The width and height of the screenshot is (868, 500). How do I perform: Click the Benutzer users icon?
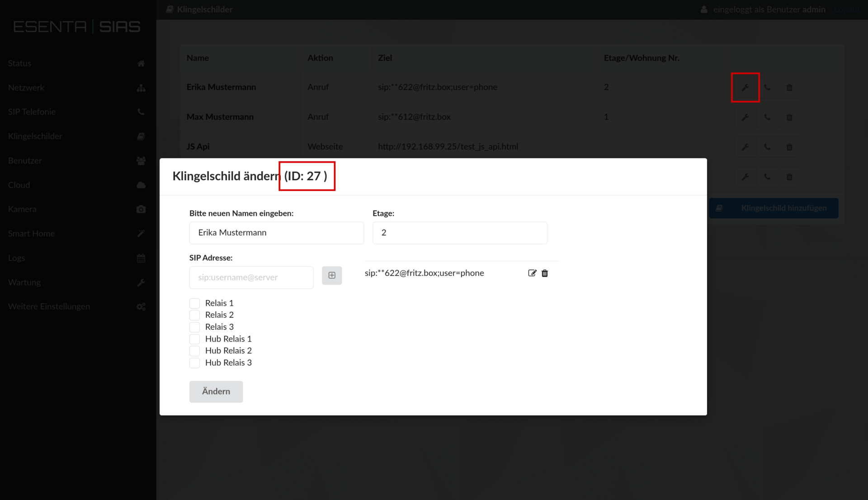(x=141, y=160)
